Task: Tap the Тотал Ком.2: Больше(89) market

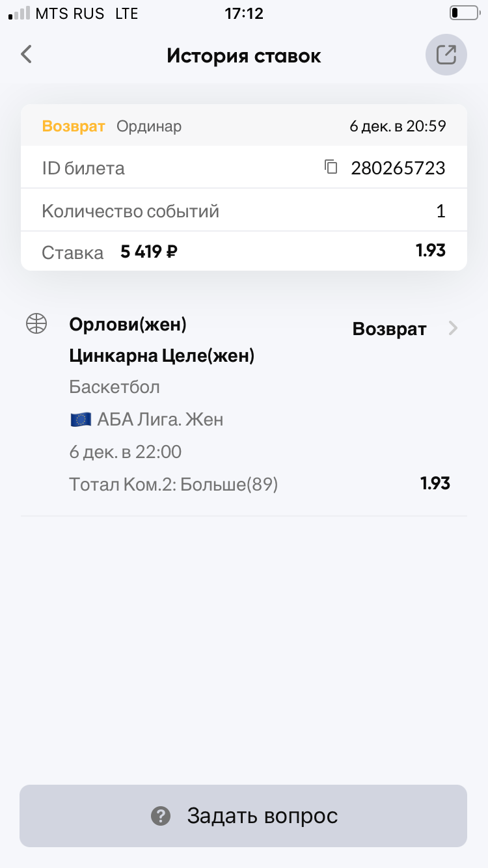Action: [x=174, y=484]
